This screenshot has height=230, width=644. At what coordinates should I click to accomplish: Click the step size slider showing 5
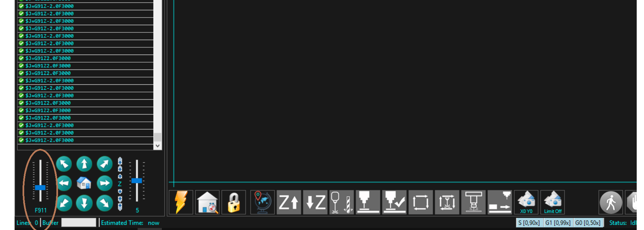click(137, 181)
